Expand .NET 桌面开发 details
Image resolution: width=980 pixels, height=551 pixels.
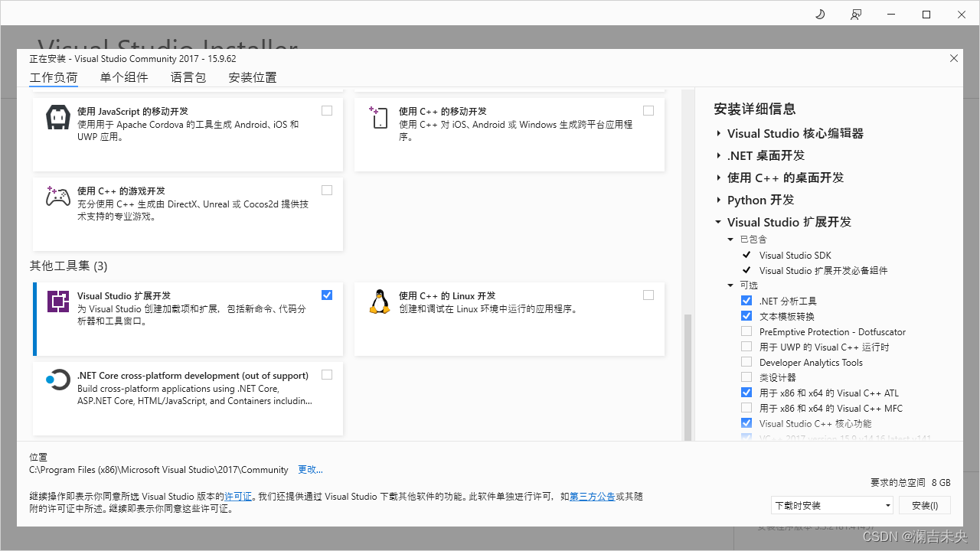pyautogui.click(x=718, y=155)
